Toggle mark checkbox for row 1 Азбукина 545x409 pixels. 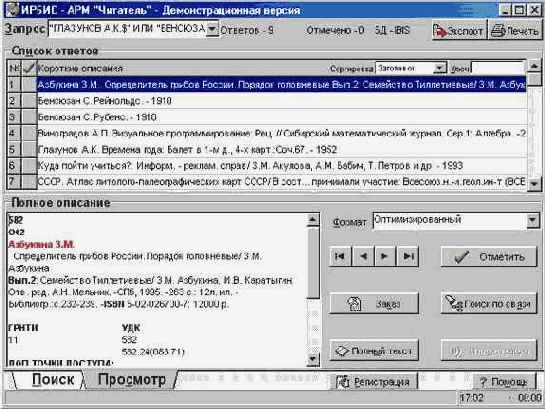click(29, 84)
